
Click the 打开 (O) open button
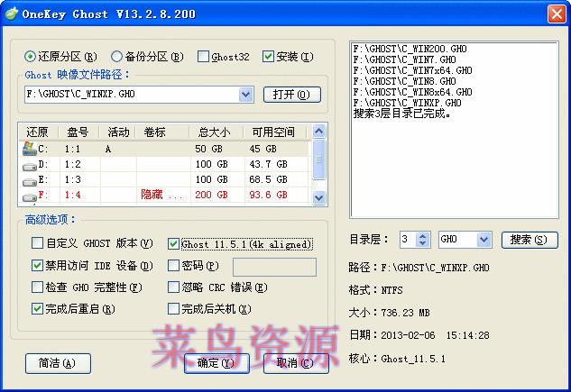click(x=292, y=95)
